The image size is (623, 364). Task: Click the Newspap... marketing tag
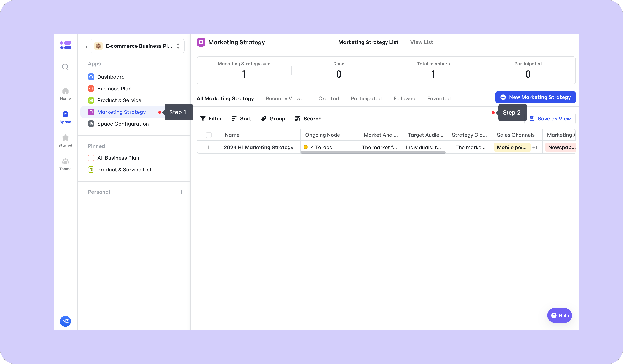click(560, 147)
